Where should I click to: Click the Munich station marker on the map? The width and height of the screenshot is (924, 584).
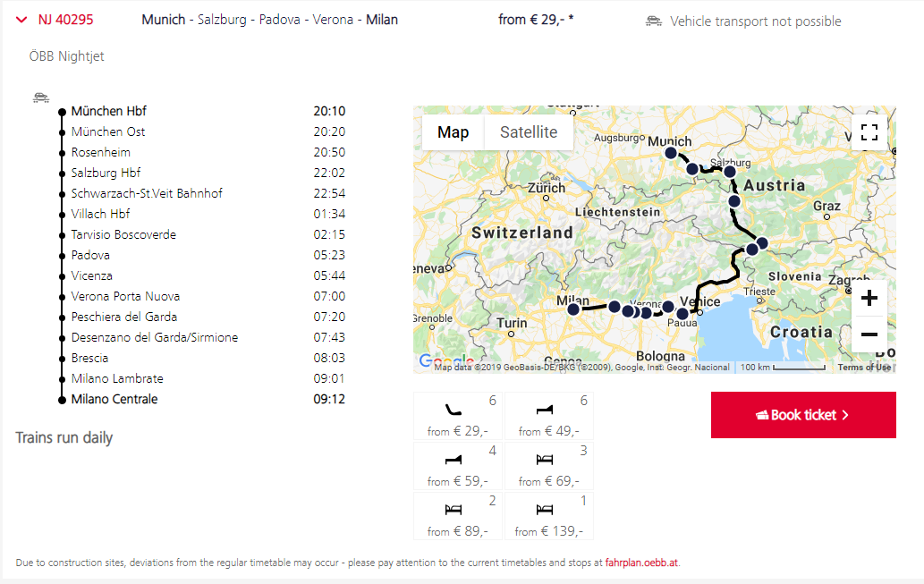[671, 153]
